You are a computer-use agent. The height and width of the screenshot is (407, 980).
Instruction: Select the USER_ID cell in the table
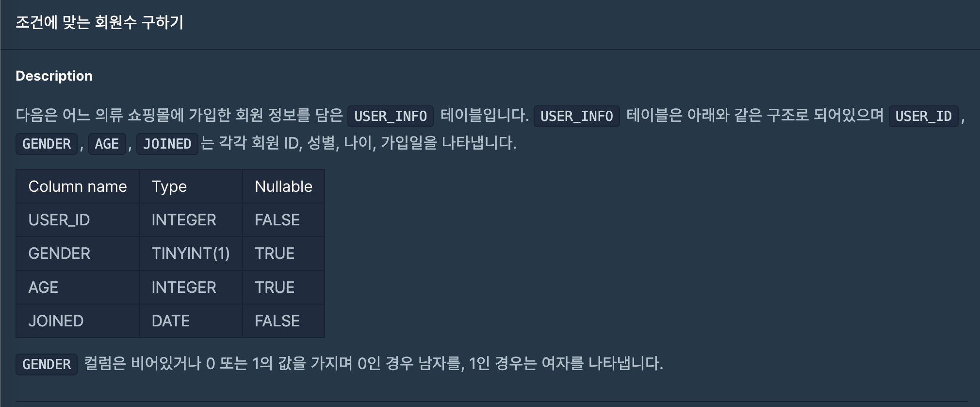59,220
